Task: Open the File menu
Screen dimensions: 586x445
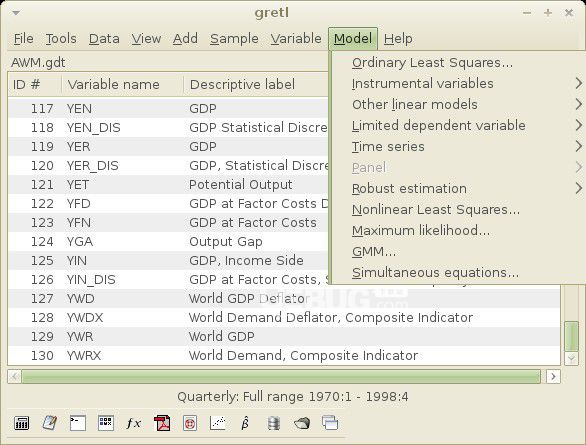Action: [24, 38]
